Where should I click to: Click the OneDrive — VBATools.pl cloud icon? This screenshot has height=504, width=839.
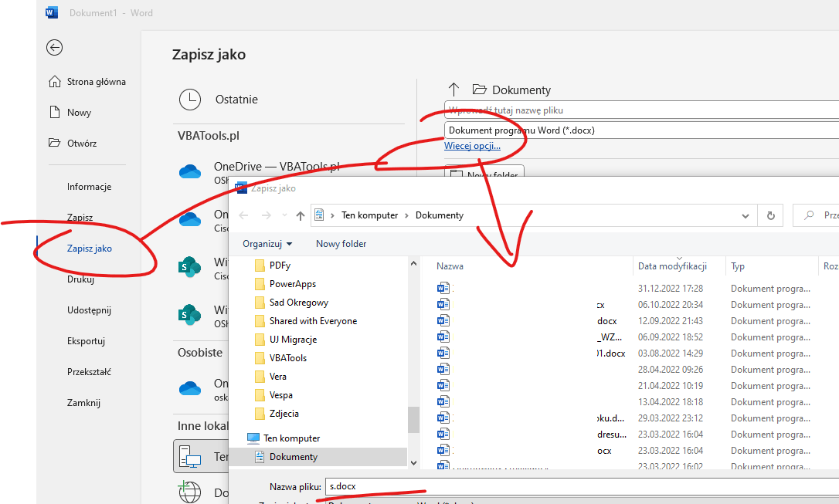tap(190, 171)
